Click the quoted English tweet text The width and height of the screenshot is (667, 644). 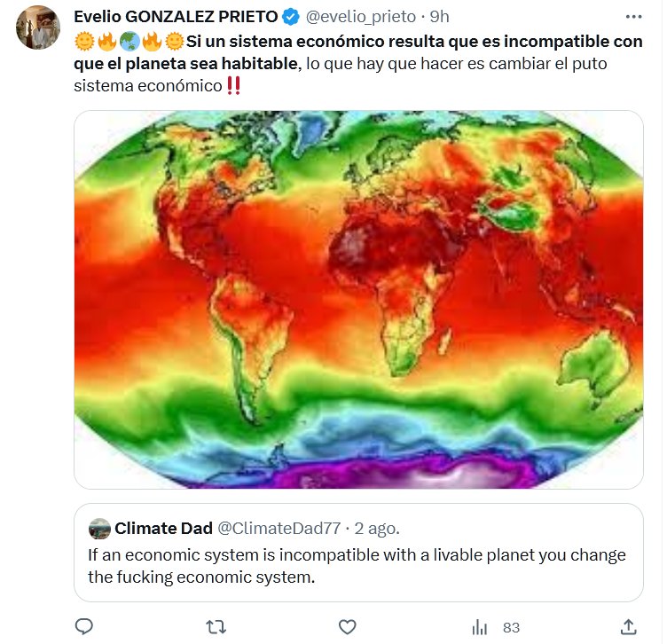tap(355, 566)
